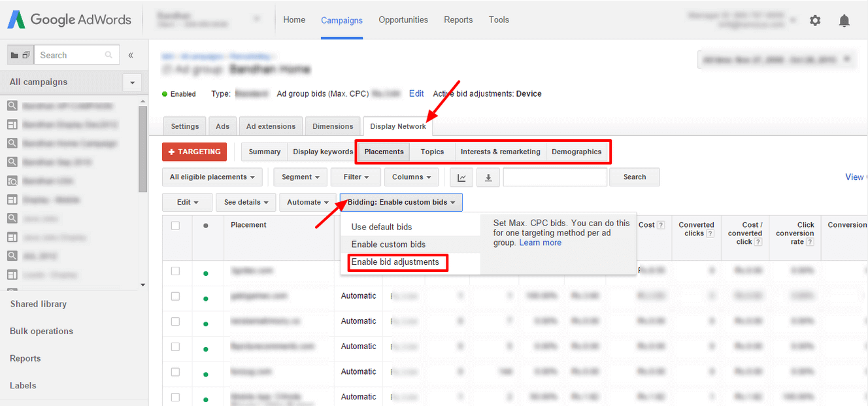Image resolution: width=868 pixels, height=406 pixels.
Task: Click help icon next to Cost column
Action: [661, 225]
